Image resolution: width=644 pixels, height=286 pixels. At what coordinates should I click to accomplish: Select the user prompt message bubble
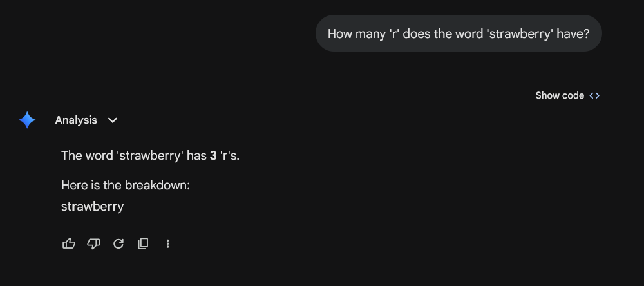pyautogui.click(x=458, y=33)
